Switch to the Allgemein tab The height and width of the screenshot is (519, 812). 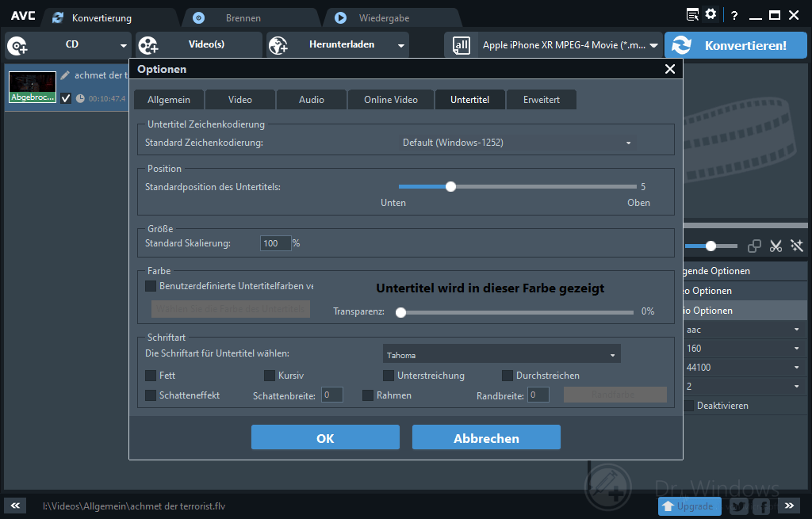coord(169,100)
